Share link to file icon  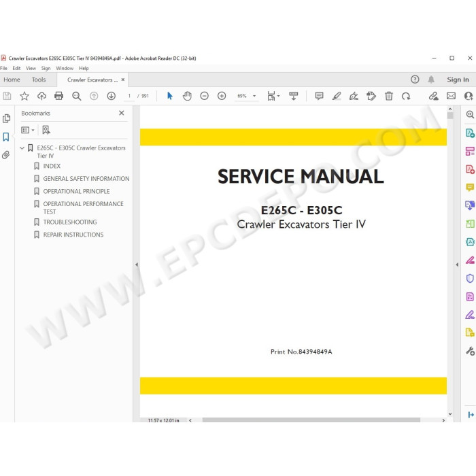pos(434,97)
